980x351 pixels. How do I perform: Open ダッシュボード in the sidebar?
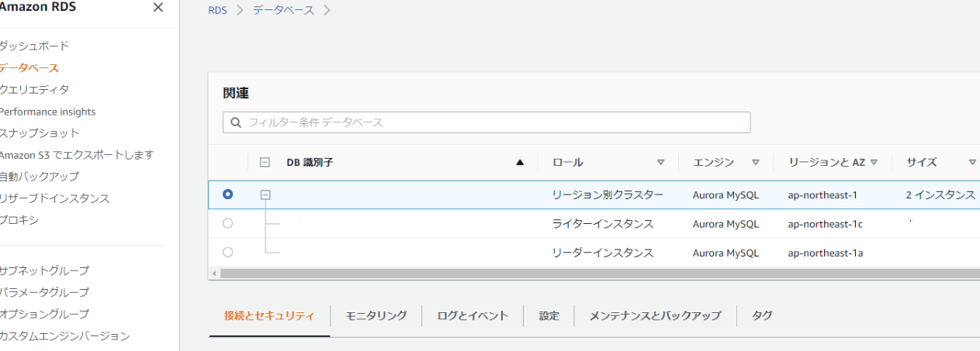[x=33, y=46]
